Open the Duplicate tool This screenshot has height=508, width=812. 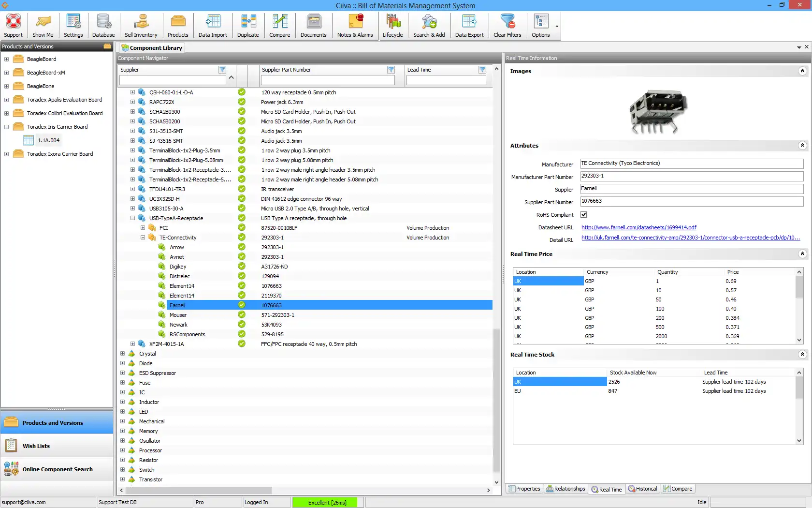click(248, 26)
